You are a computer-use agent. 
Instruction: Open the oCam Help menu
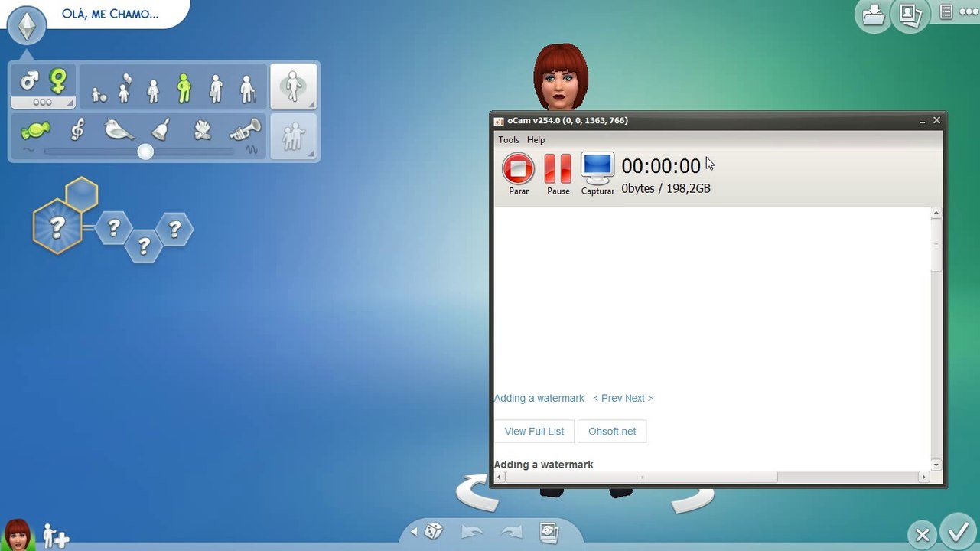click(536, 140)
